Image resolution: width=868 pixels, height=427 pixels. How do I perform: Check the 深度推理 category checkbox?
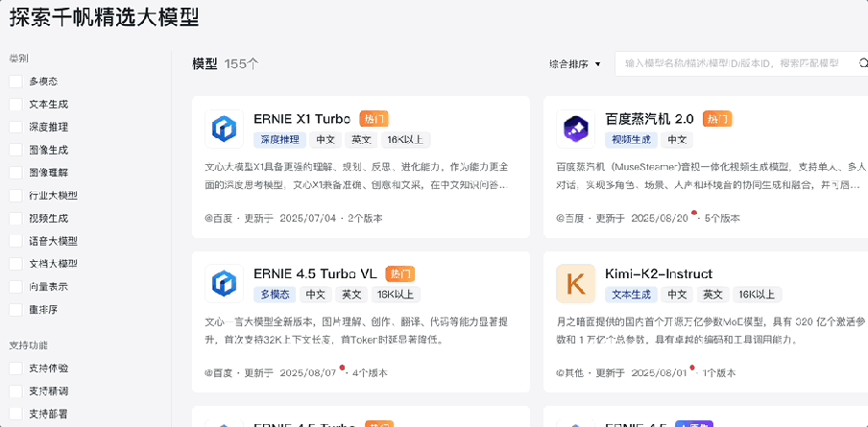pyautogui.click(x=15, y=128)
